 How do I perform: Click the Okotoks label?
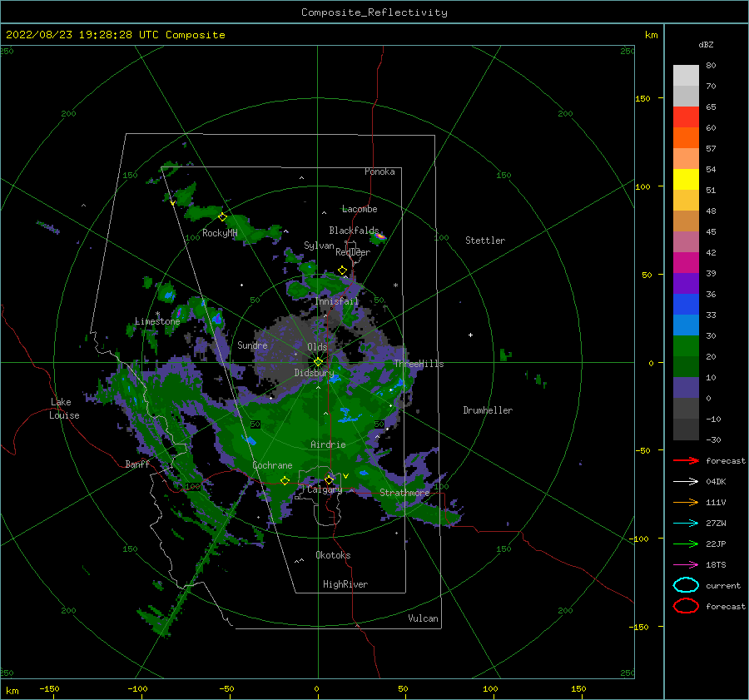point(333,555)
